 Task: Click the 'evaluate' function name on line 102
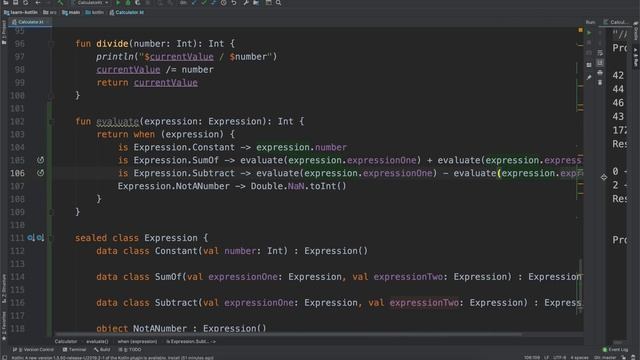(118, 121)
